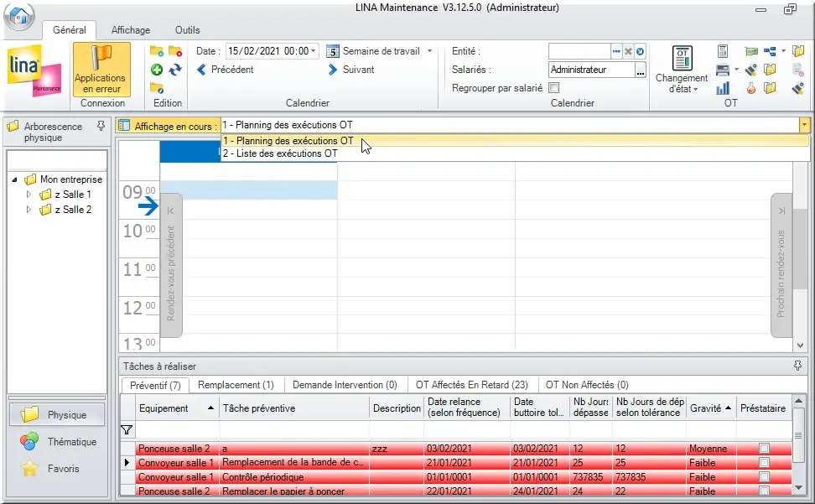Clear the Entité field with the X icon
Image resolution: width=815 pixels, height=504 pixels.
(x=628, y=51)
